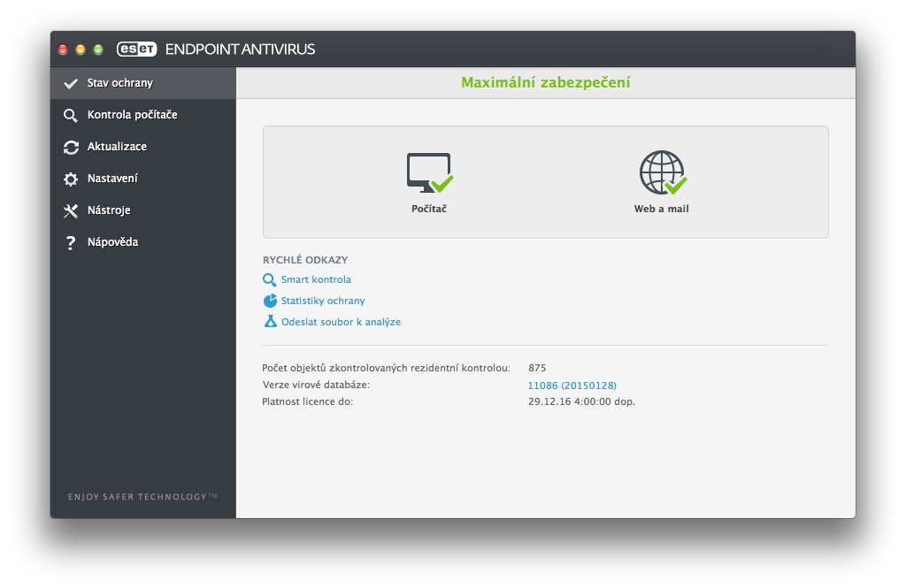906x588 pixels.
Task: Open the Nastavení section
Action: 143,179
